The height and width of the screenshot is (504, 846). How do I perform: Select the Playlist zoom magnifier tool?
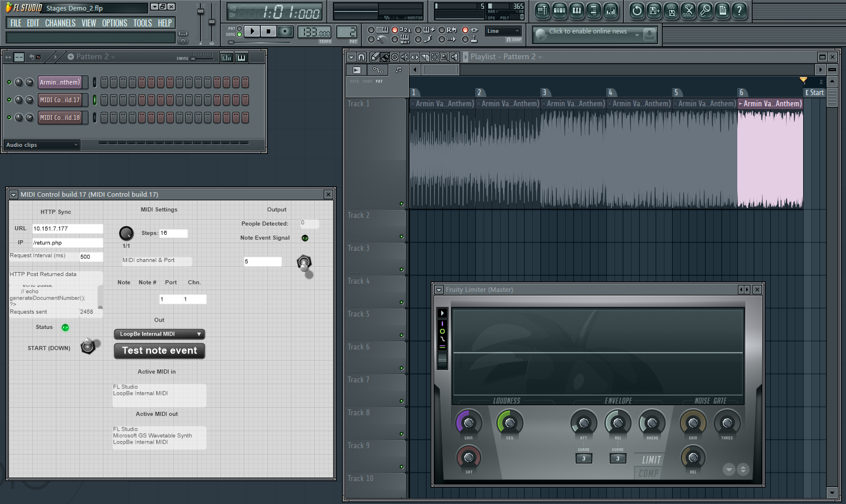[445, 57]
